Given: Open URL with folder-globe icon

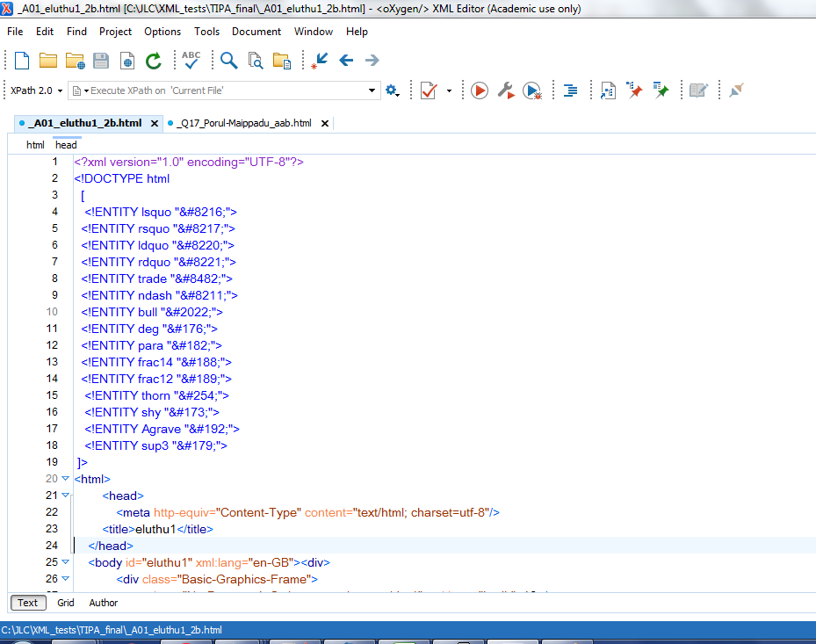Looking at the screenshot, I should [x=75, y=61].
